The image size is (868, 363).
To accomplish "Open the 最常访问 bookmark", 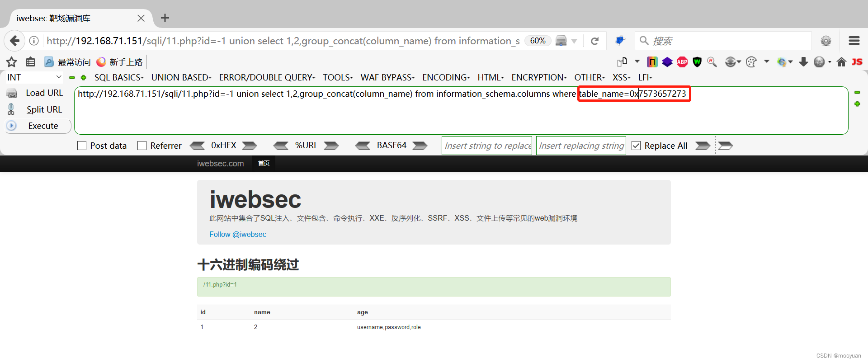I will point(67,62).
